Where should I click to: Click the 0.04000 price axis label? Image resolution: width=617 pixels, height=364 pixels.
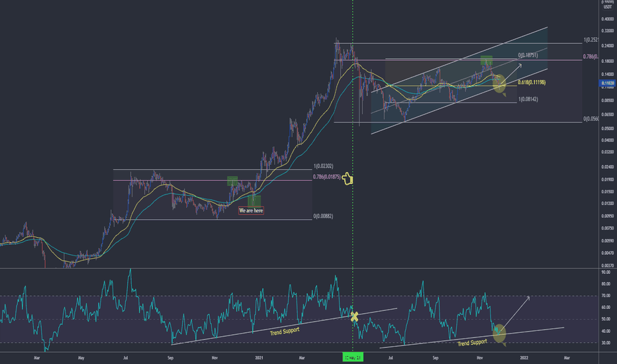point(608,140)
